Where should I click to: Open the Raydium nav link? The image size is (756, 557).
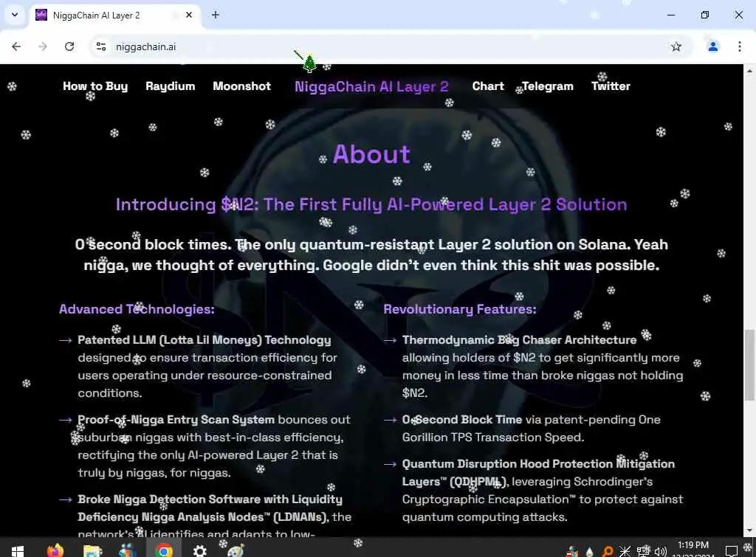coord(171,86)
